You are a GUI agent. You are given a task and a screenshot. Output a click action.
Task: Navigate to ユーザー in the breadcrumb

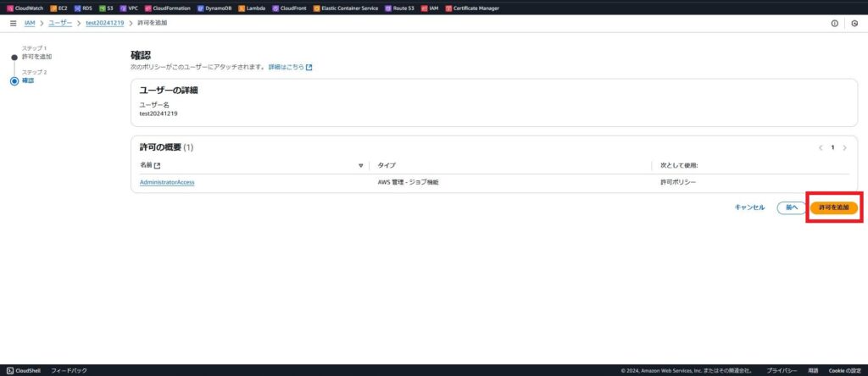click(60, 23)
